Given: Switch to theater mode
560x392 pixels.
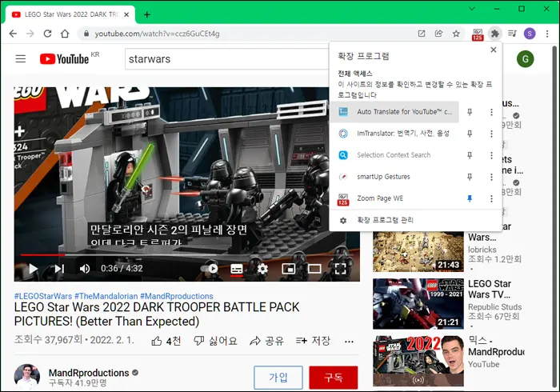Looking at the screenshot, I should click(314, 269).
